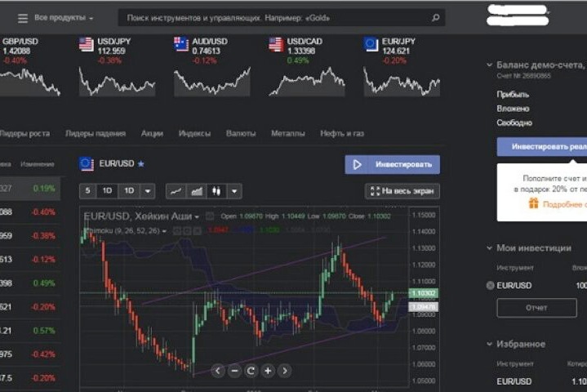Image resolution: width=587 pixels, height=392 pixels.
Task: Open the GBP/USD ticker mini chart
Action: click(30, 82)
